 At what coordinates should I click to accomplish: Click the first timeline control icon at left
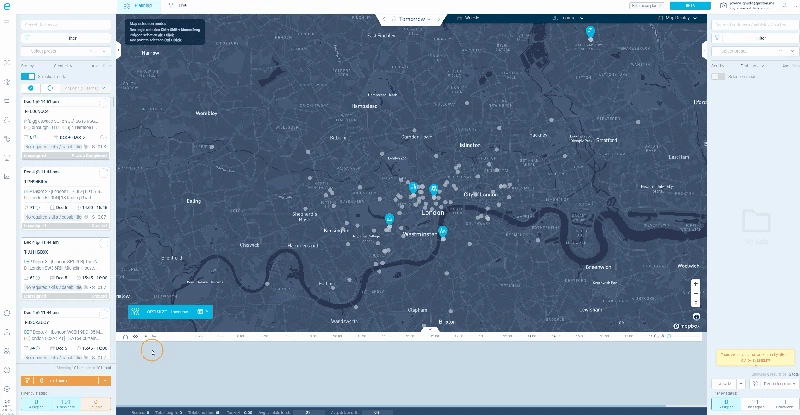126,337
